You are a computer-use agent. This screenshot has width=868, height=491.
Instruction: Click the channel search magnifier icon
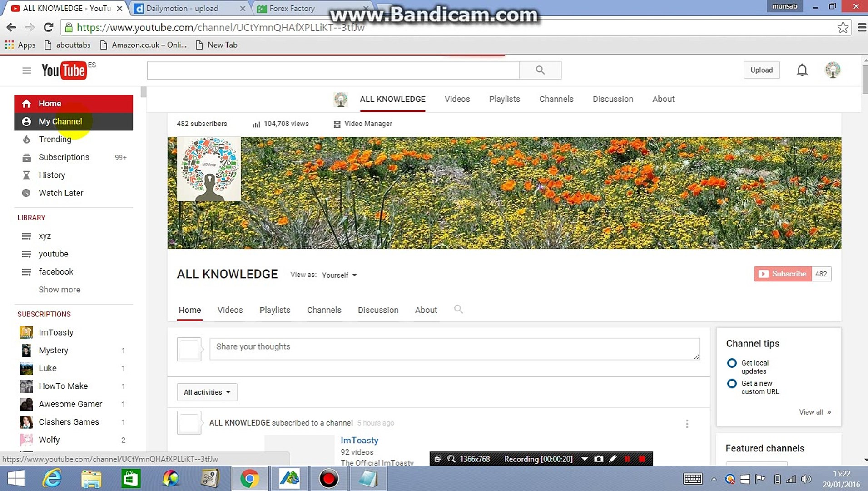tap(458, 309)
